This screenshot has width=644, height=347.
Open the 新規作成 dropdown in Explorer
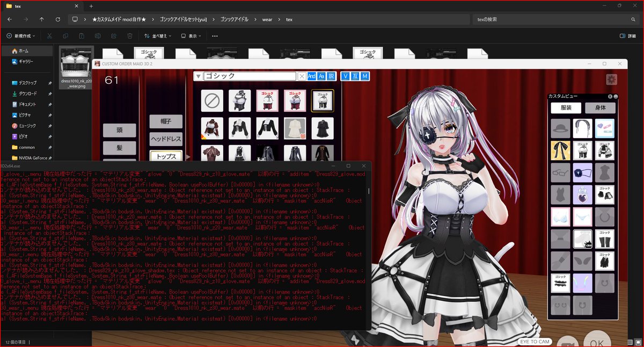22,36
